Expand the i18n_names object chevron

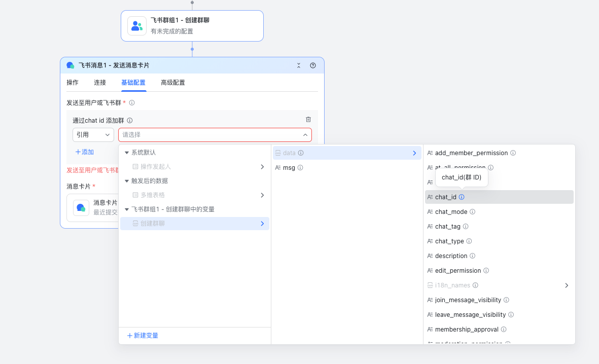tap(567, 286)
